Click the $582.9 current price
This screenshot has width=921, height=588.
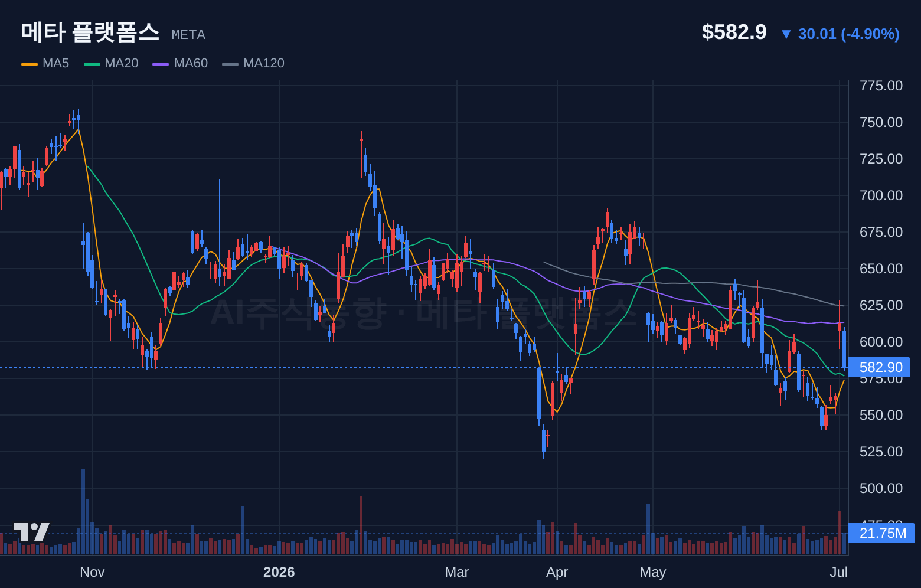(x=734, y=32)
